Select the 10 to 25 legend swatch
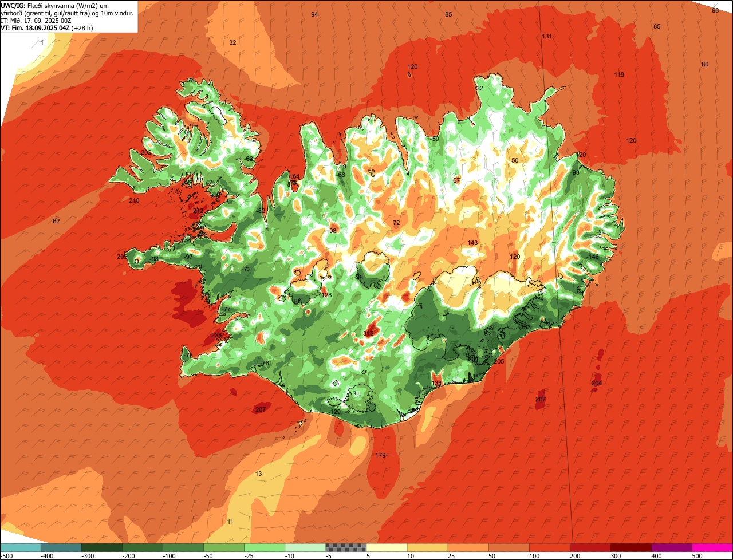The image size is (733, 560). coord(427,547)
